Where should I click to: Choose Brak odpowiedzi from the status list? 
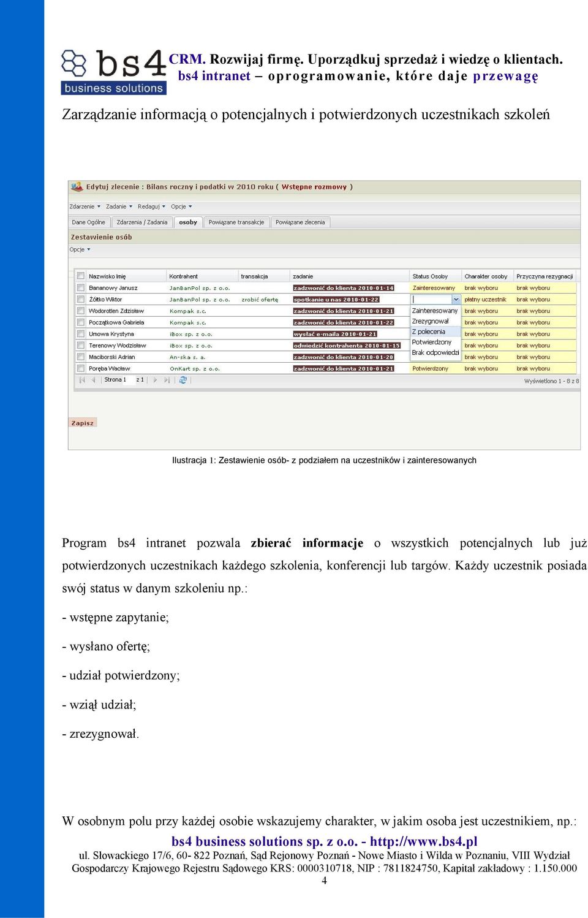[435, 352]
